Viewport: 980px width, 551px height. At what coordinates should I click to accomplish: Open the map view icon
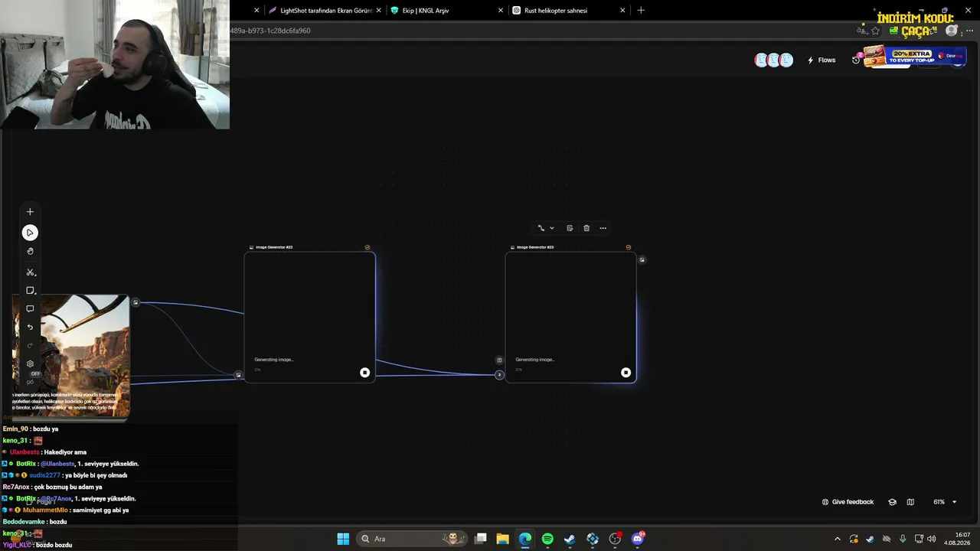[910, 502]
